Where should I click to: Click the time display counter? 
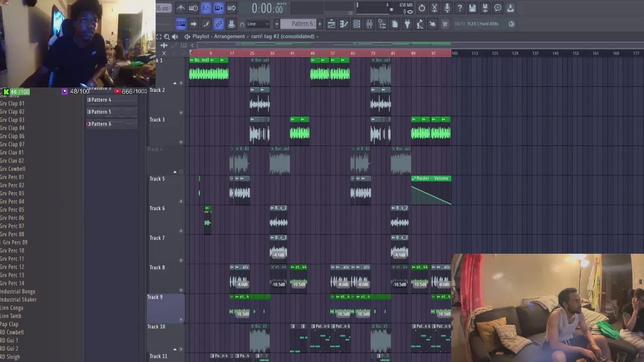267,8
